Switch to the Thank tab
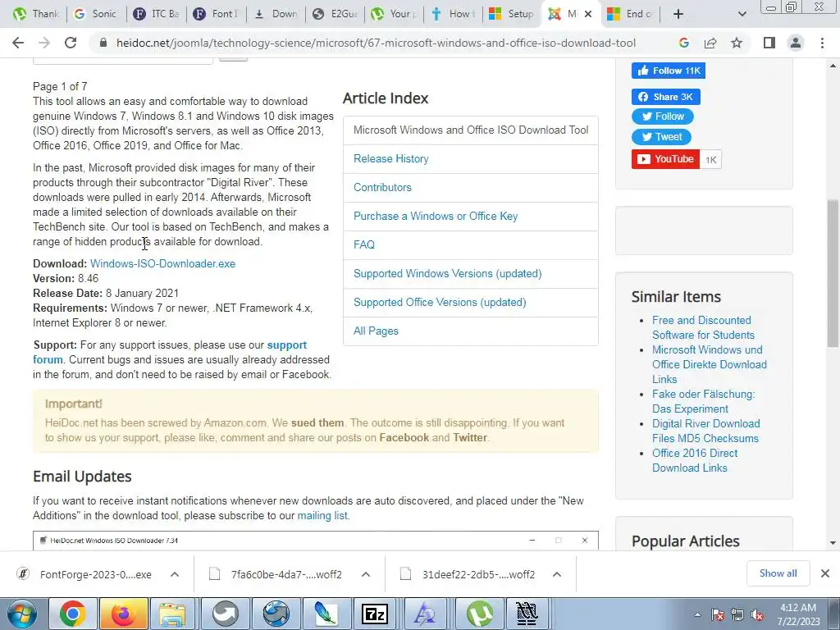Image resolution: width=840 pixels, height=630 pixels. point(35,14)
